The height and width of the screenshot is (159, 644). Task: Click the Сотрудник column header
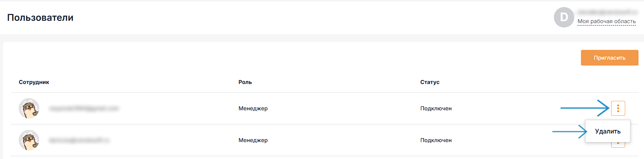(x=34, y=82)
